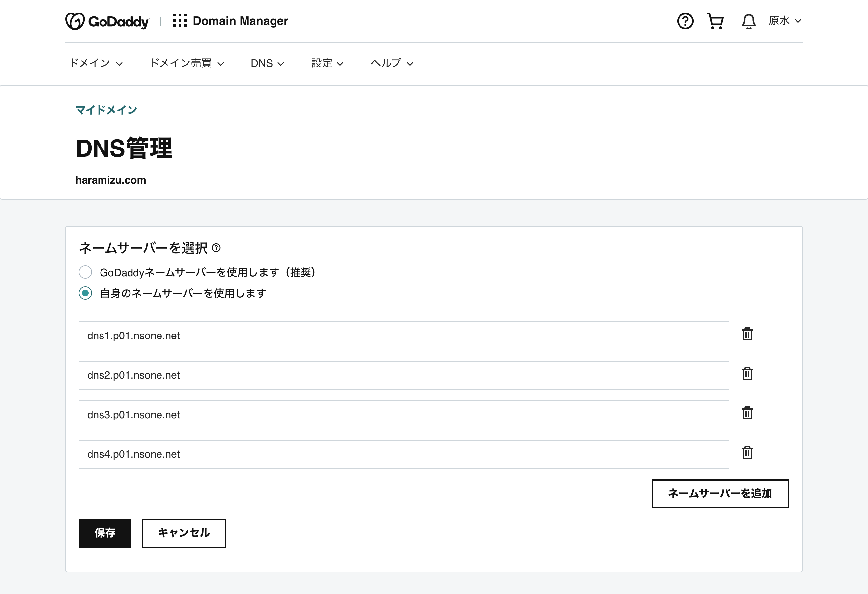Screen dimensions: 868x594
Task: Delete the dns1.p01.nsone.net nameserver
Action: pyautogui.click(x=747, y=334)
